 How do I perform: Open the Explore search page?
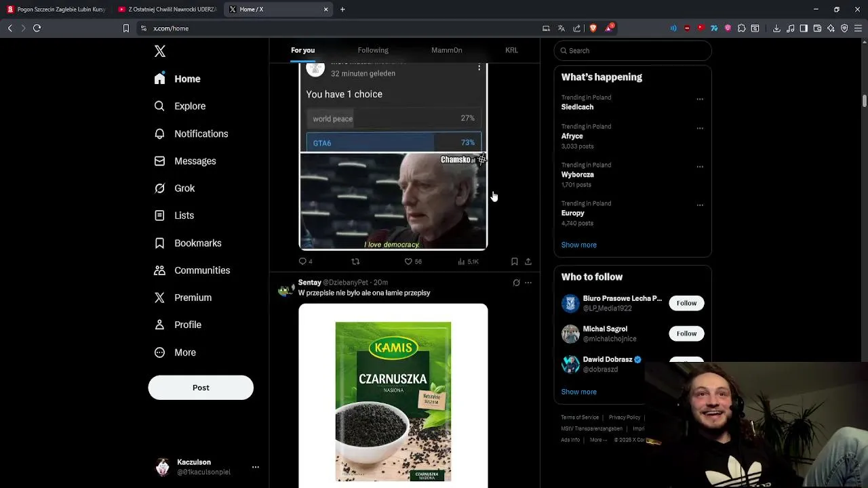(x=180, y=106)
